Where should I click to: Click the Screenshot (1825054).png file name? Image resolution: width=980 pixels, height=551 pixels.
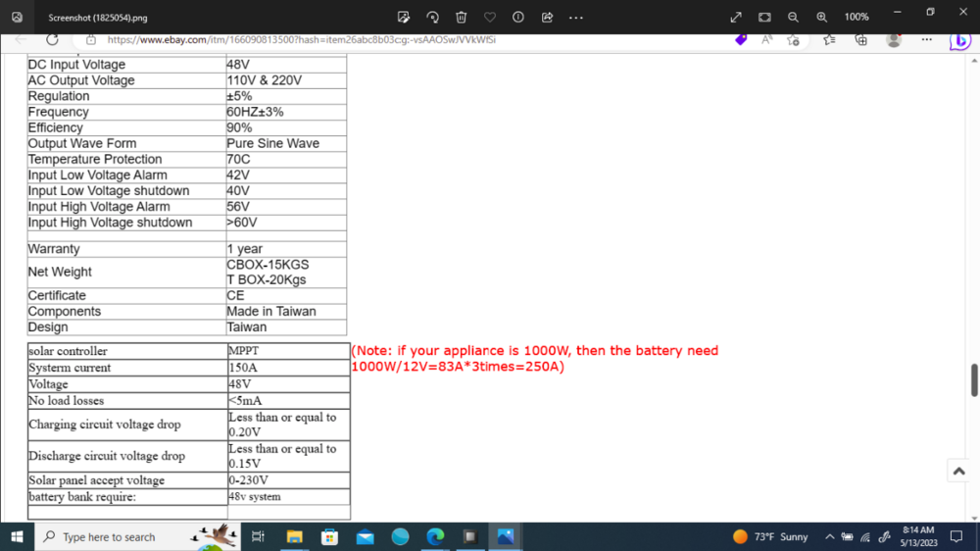tap(98, 18)
